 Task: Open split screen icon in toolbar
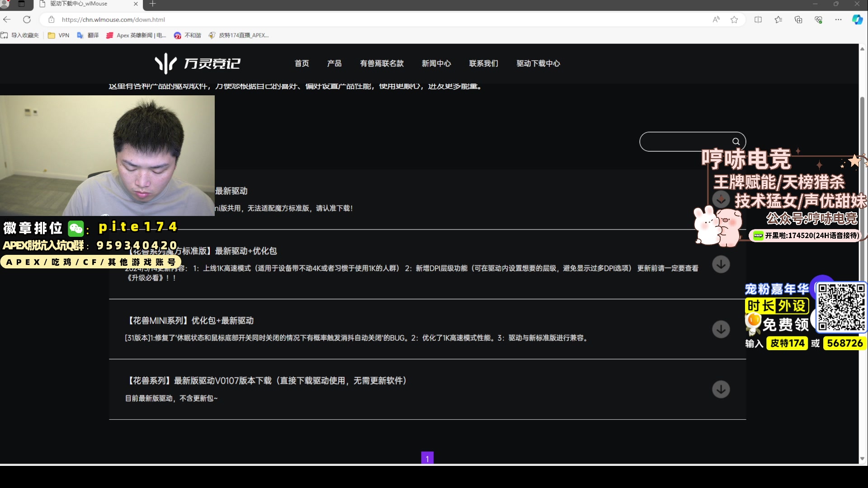pos(758,19)
